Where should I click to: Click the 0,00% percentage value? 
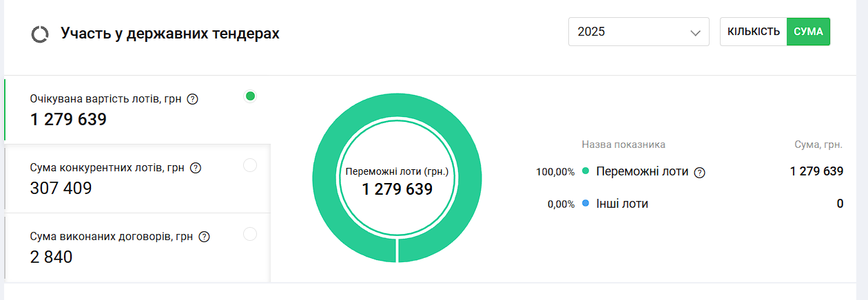561,204
